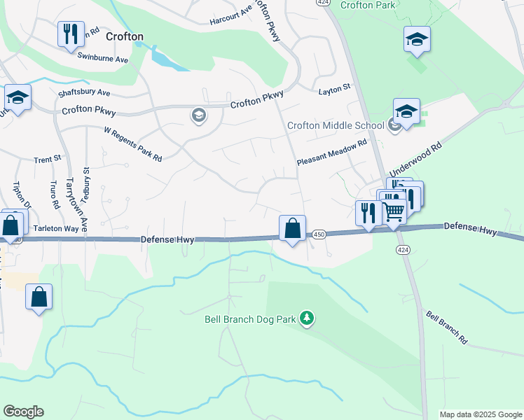Viewport: 524px width, 420px height.
Task: Click the route 424 shield south of Defense Hwy
Action: point(404,250)
